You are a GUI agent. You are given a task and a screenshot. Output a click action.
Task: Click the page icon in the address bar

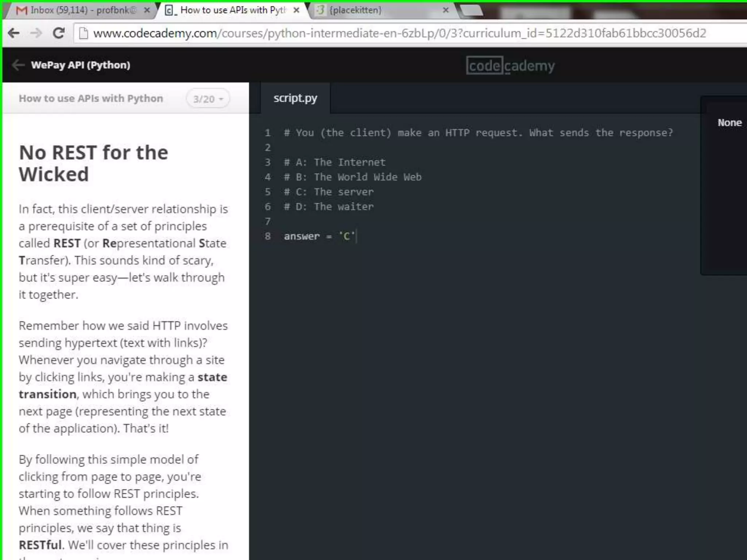[x=84, y=33]
